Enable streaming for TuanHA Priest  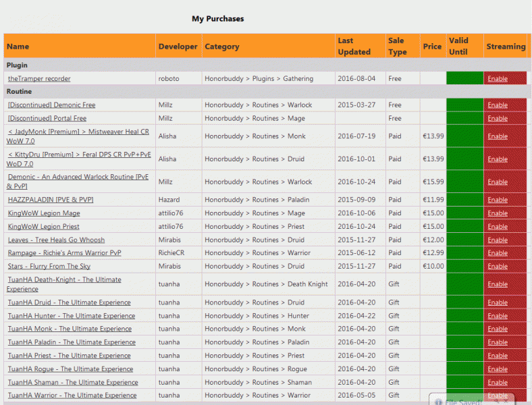click(498, 356)
